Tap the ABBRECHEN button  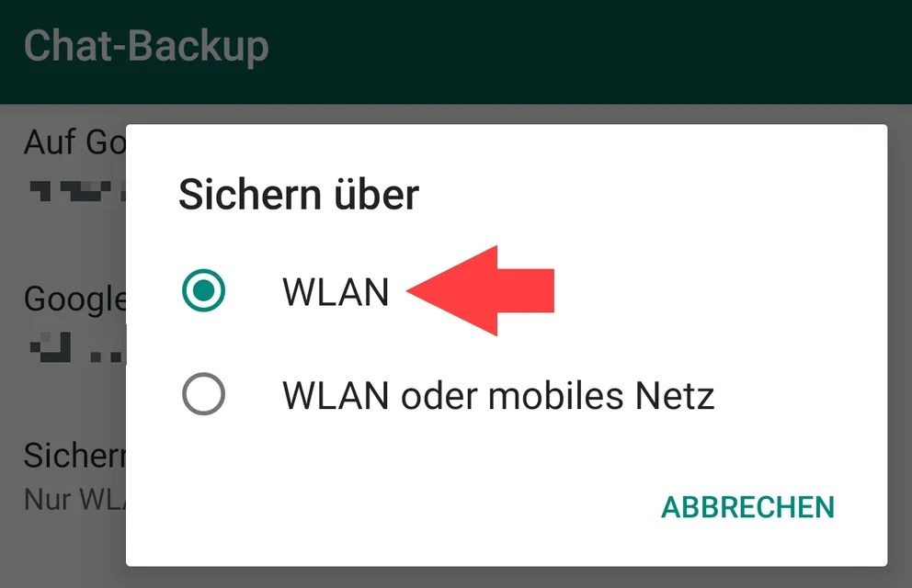pyautogui.click(x=748, y=507)
